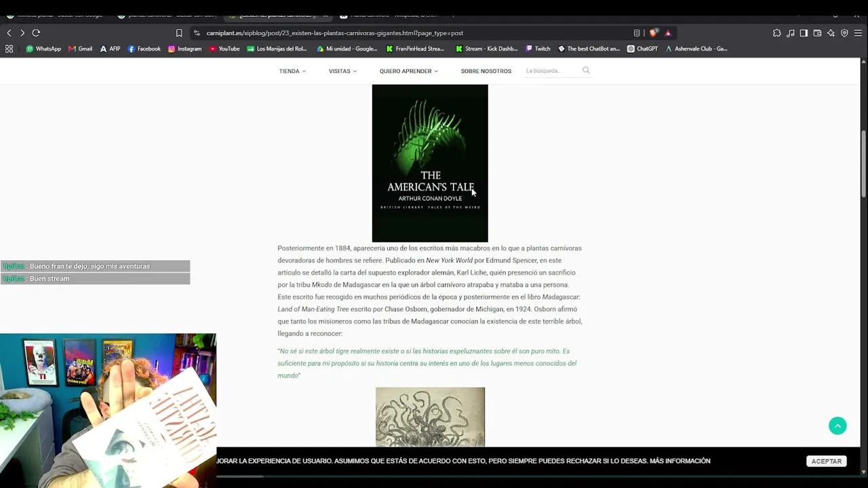Open the Stream - Kick Dashboard bookmark
Image resolution: width=868 pixels, height=488 pixels.
(486, 49)
